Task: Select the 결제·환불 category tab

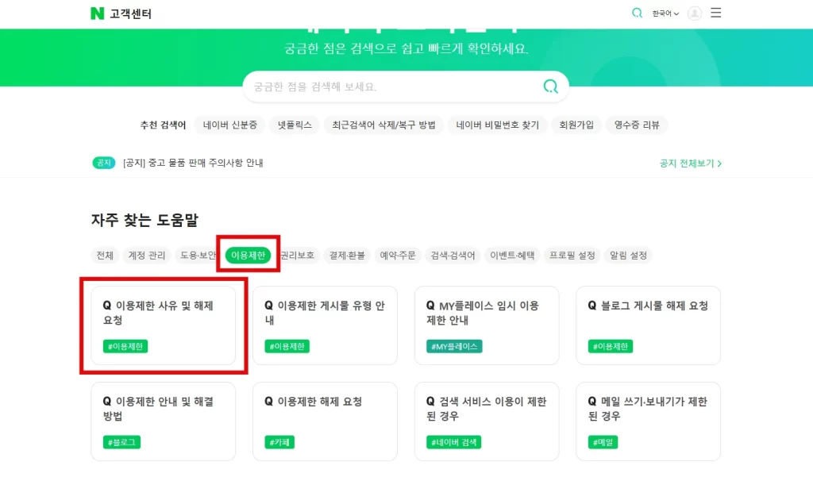Action: (x=347, y=256)
